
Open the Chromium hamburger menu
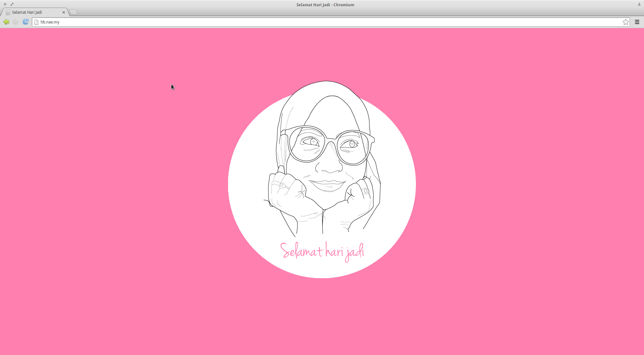coord(637,22)
